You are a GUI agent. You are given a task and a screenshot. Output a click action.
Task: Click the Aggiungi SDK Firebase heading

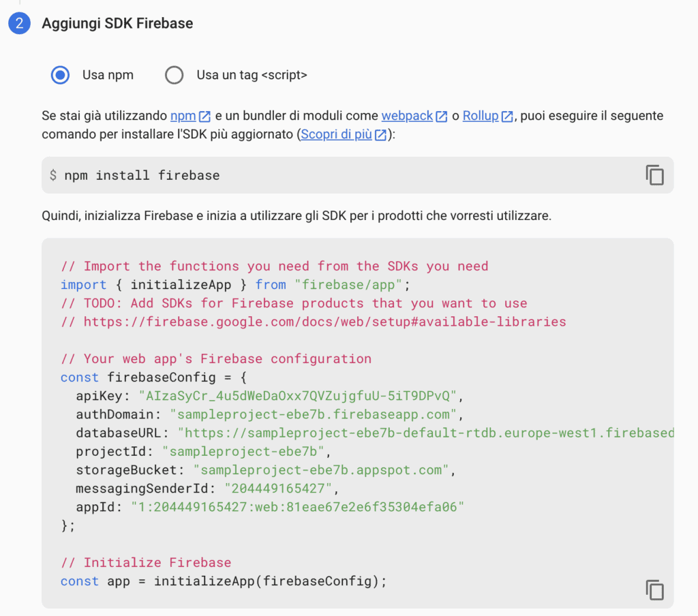(x=117, y=23)
